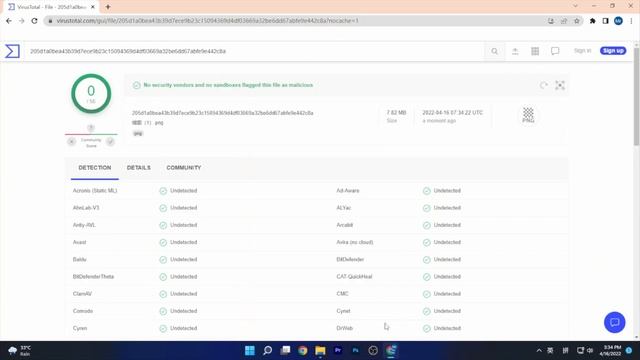The height and width of the screenshot is (360, 640).
Task: Click the DrWeb vendor name
Action: click(344, 328)
